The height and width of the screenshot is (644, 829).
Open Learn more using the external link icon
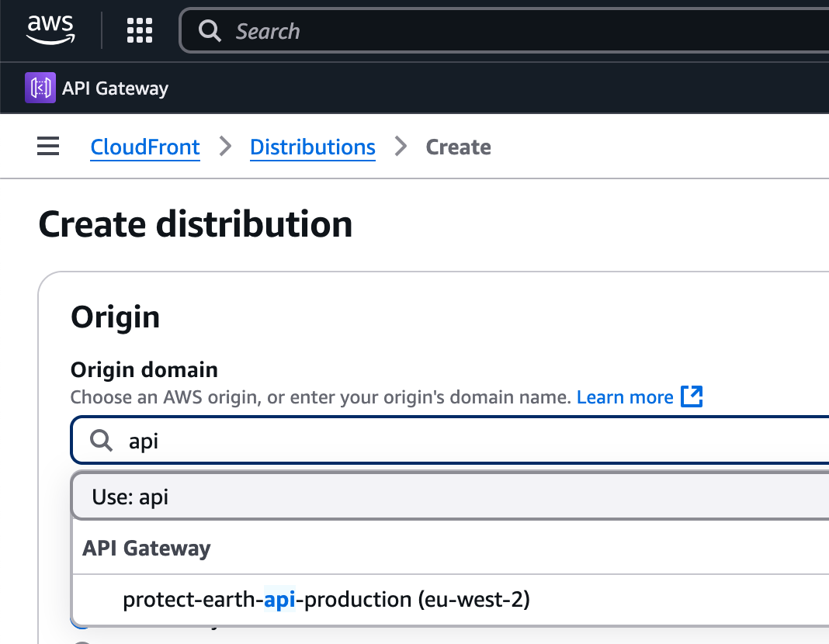pyautogui.click(x=692, y=396)
